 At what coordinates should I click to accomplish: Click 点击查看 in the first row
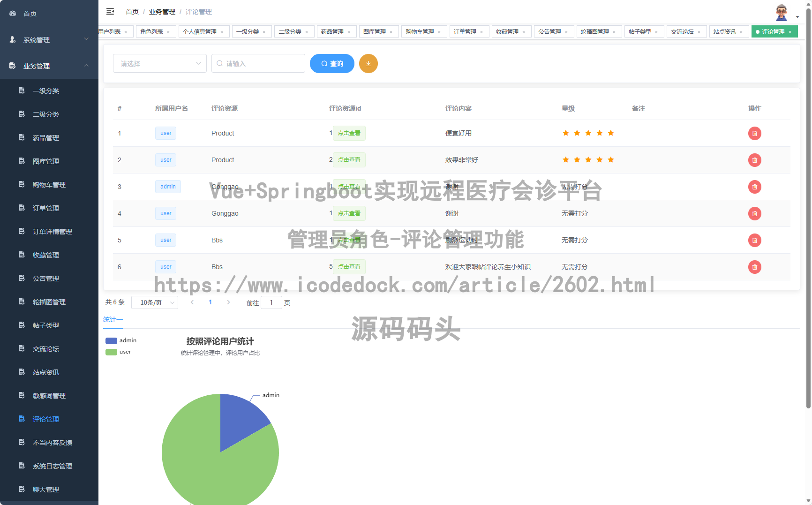(x=349, y=133)
